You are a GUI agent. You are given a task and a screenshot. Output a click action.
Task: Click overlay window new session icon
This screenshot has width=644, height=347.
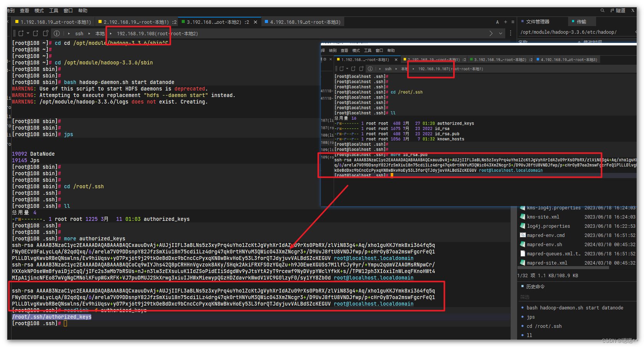click(x=342, y=69)
